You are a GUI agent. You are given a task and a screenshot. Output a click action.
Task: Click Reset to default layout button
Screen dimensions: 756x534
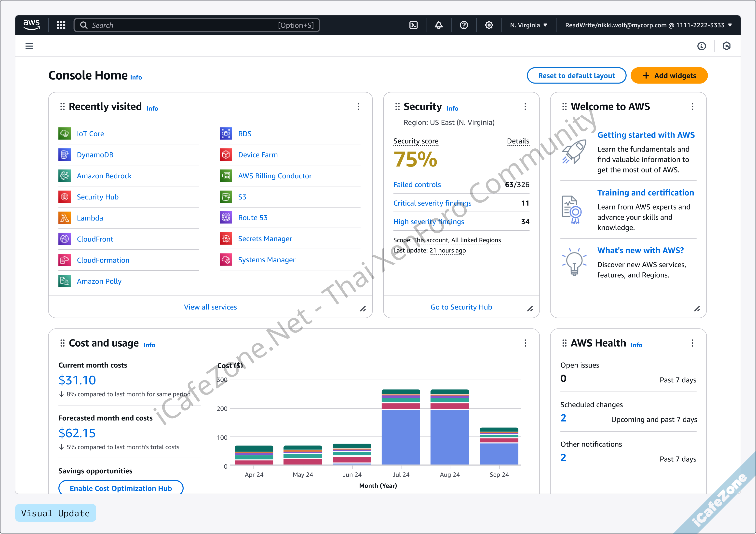coord(576,75)
